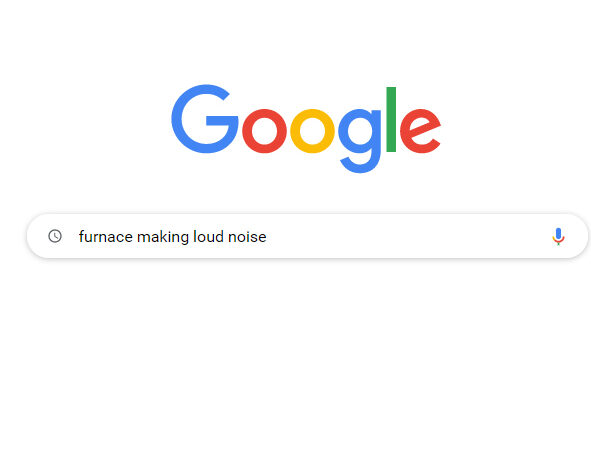Click the word "loud" in the search query

(208, 237)
